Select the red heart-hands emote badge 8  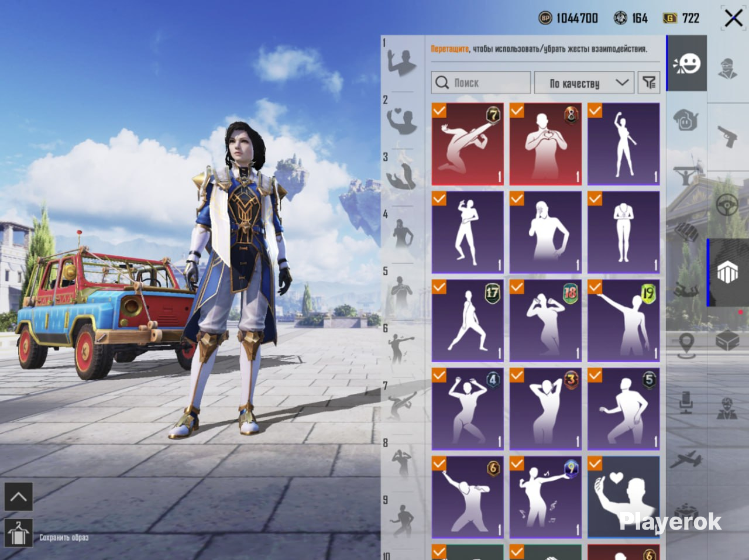pyautogui.click(x=545, y=145)
